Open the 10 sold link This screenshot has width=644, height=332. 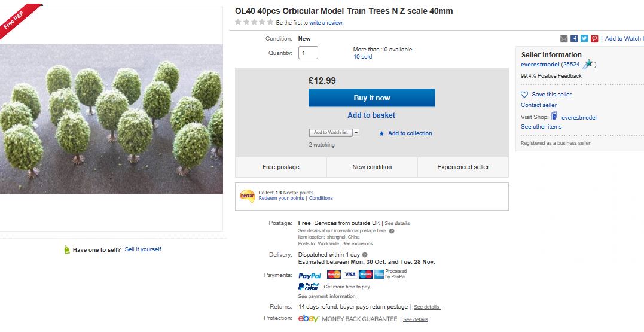click(362, 57)
